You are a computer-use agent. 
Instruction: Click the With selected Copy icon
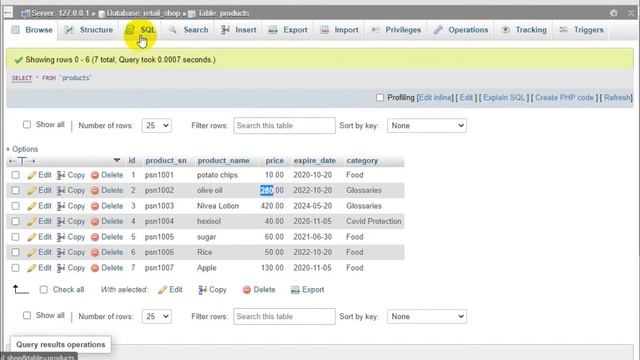tap(202, 290)
